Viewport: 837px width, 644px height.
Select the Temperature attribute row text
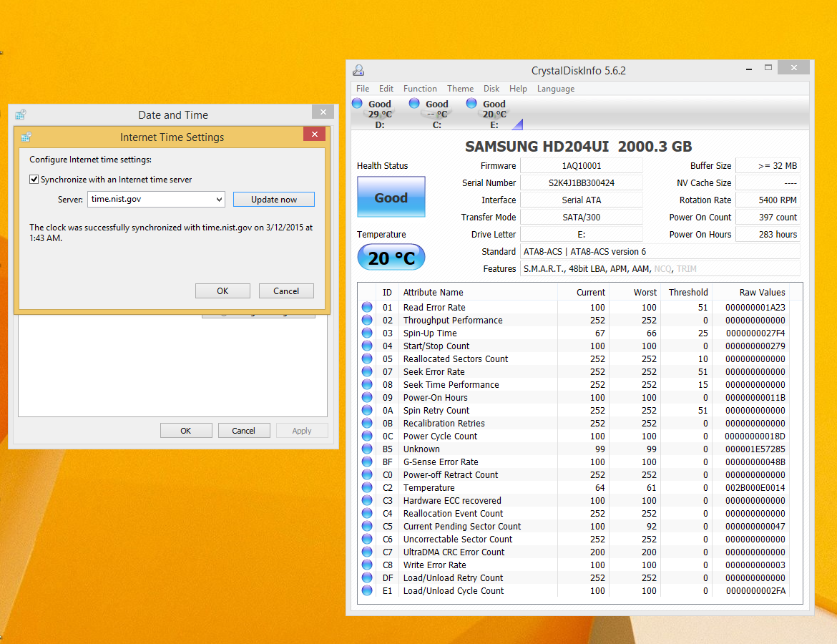429,487
